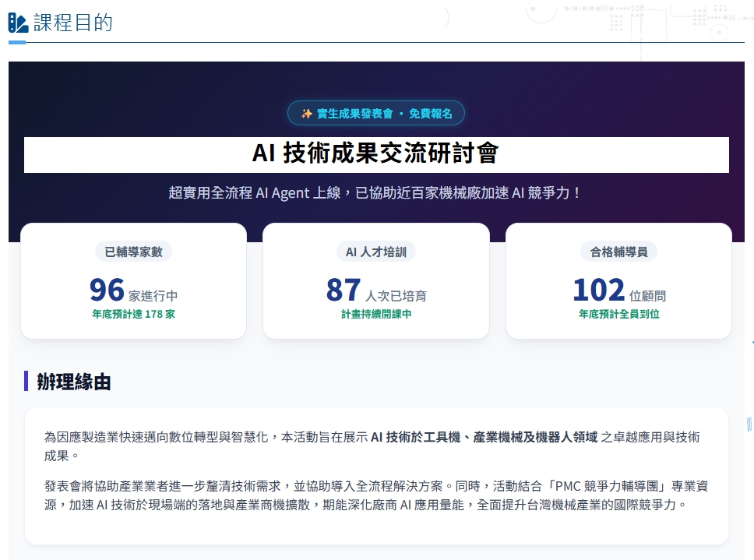The width and height of the screenshot is (754, 560).
Task: Click the text 家進行中
Action: (x=153, y=296)
